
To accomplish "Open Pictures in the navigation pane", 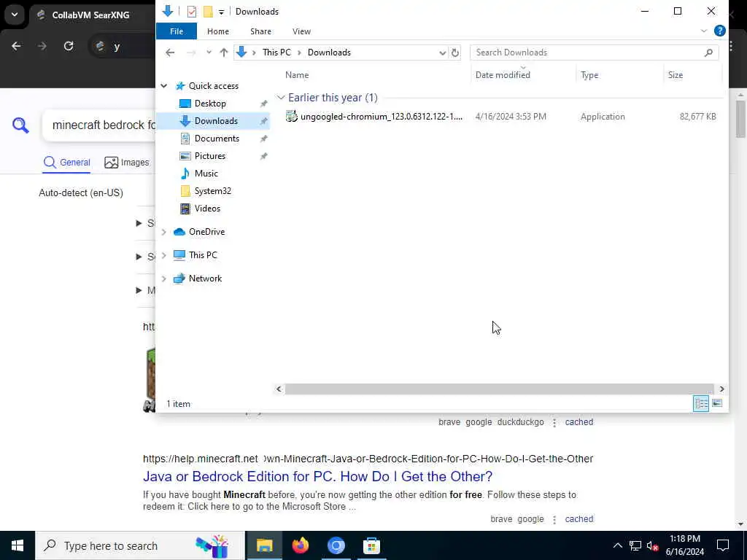I will [x=209, y=156].
